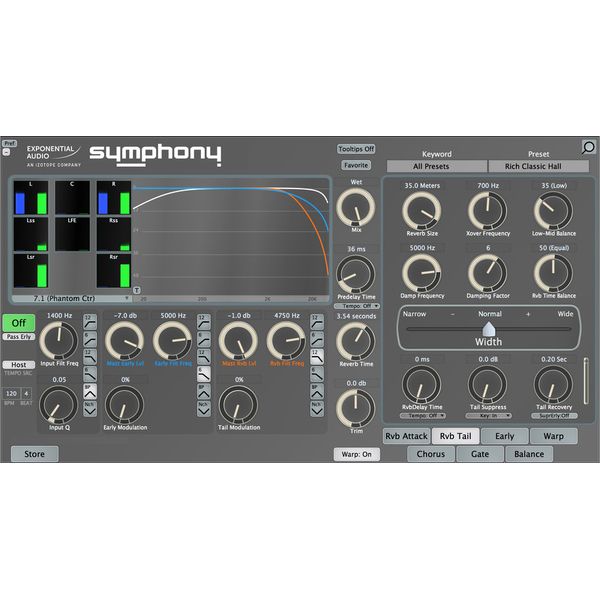Select early filter 6 dB high-cut shape
600x600 pixels.
point(204,374)
